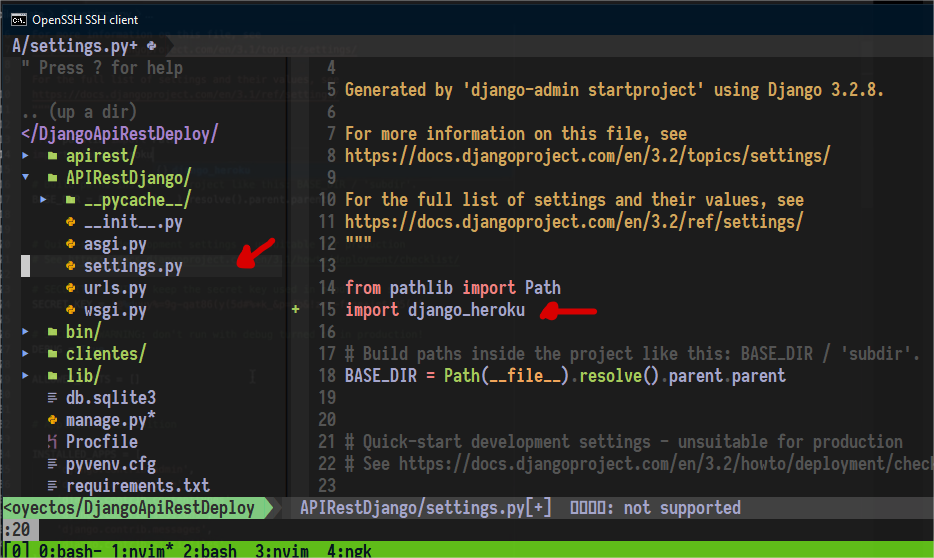
Task: Click the Python icon beside asgi.py
Action: (70, 244)
